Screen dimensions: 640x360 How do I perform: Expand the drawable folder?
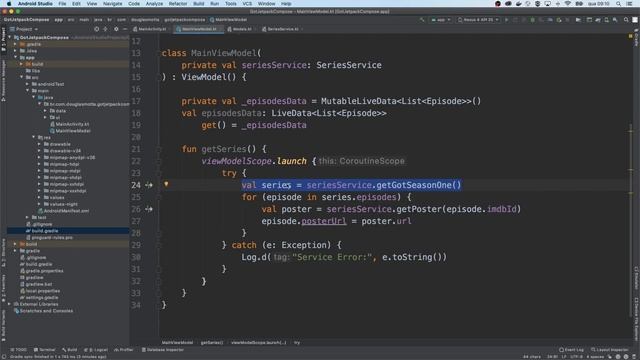coord(39,144)
